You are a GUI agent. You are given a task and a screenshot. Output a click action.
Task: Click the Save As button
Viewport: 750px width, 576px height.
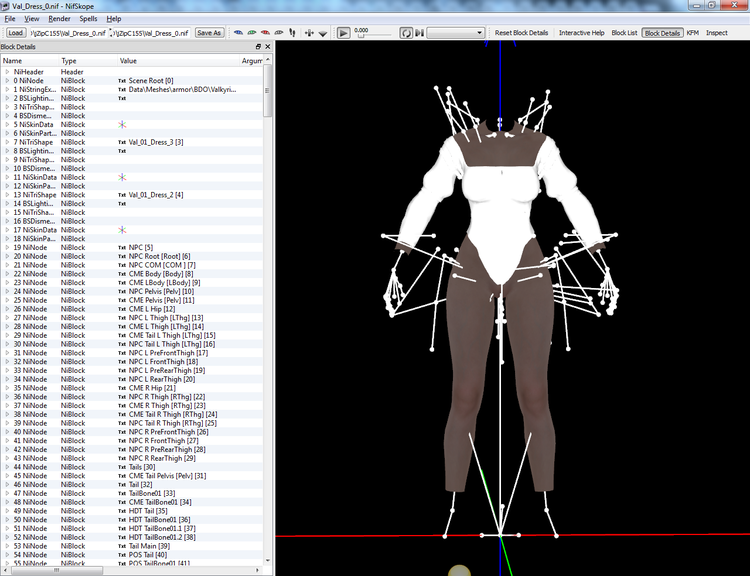pos(209,33)
